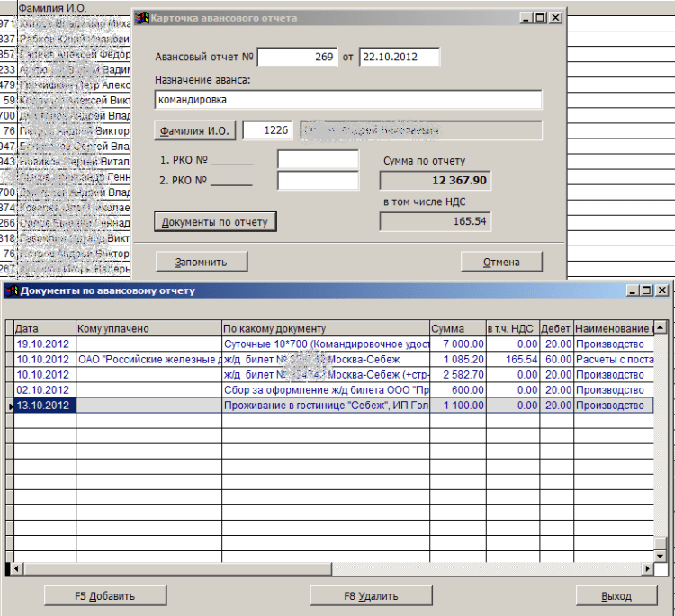Select the amount cell 2 582.70
Viewport: 675px width, 616px height.
458,375
